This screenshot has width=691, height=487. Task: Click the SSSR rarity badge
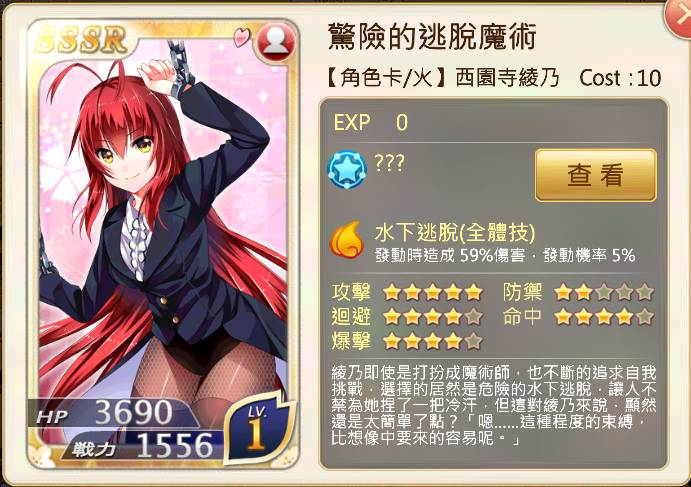coord(82,40)
